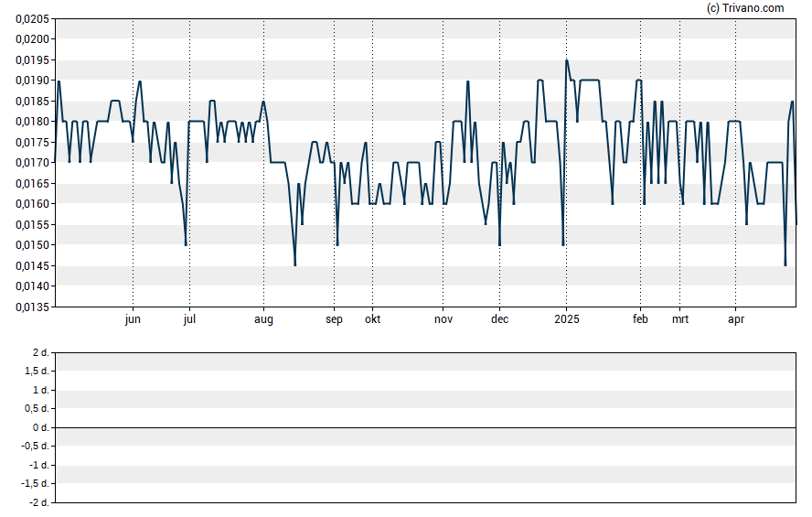Click the 0,0155 price axis value
Image resolution: width=812 pixels, height=517 pixels.
[x=32, y=225]
